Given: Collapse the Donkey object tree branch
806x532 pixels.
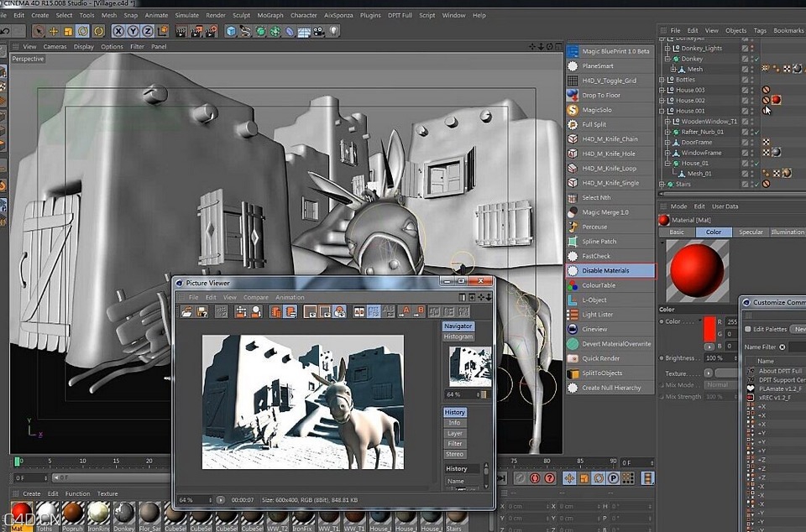Looking at the screenshot, I should (x=667, y=59).
